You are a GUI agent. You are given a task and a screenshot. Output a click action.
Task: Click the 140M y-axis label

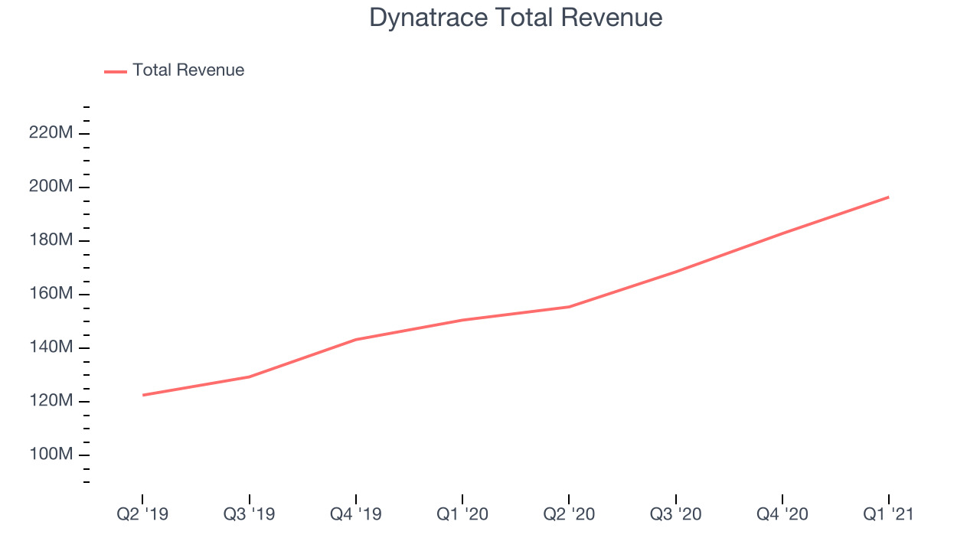coord(51,347)
